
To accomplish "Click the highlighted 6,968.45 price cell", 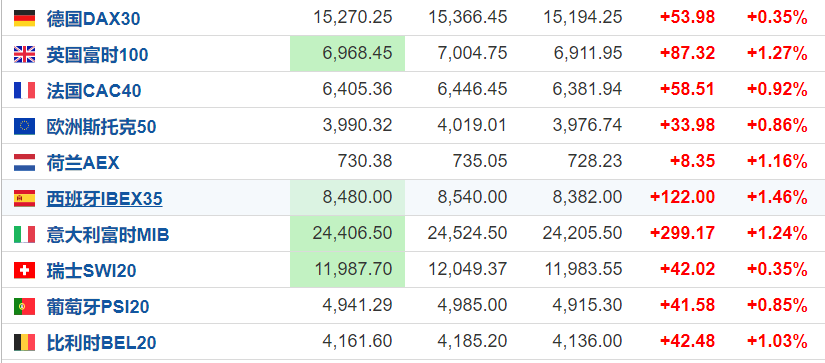I will (347, 54).
